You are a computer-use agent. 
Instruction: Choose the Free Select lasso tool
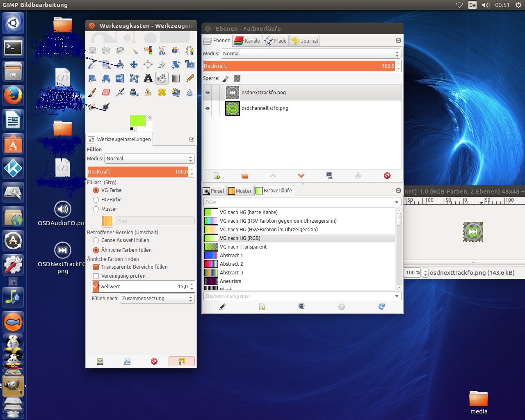click(120, 50)
